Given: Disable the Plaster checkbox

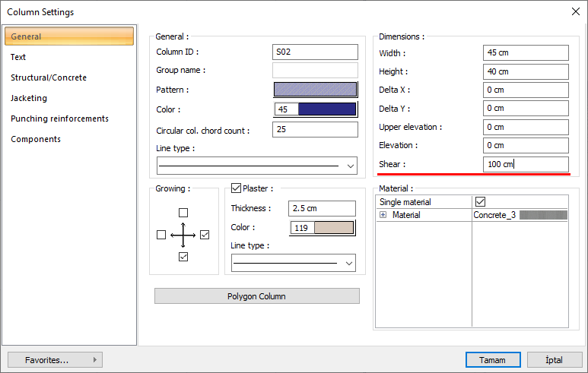Looking at the screenshot, I should click(236, 188).
